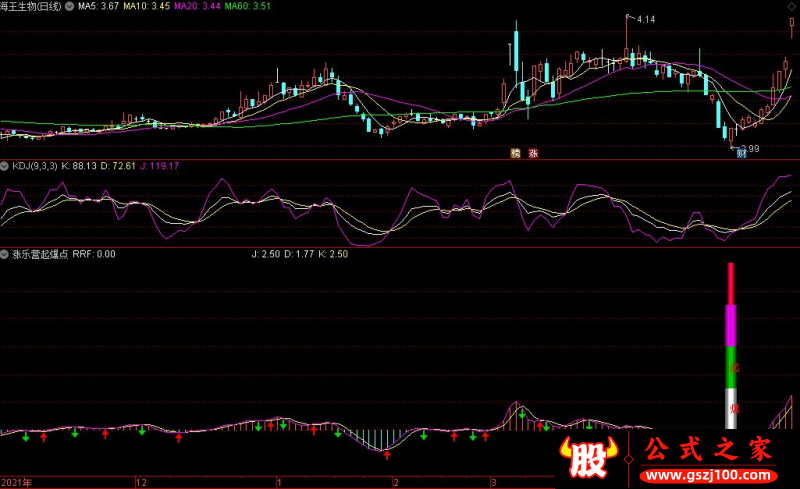Click the first green down arrow signal
Screen dimensions: 800x489
pyautogui.click(x=26, y=437)
